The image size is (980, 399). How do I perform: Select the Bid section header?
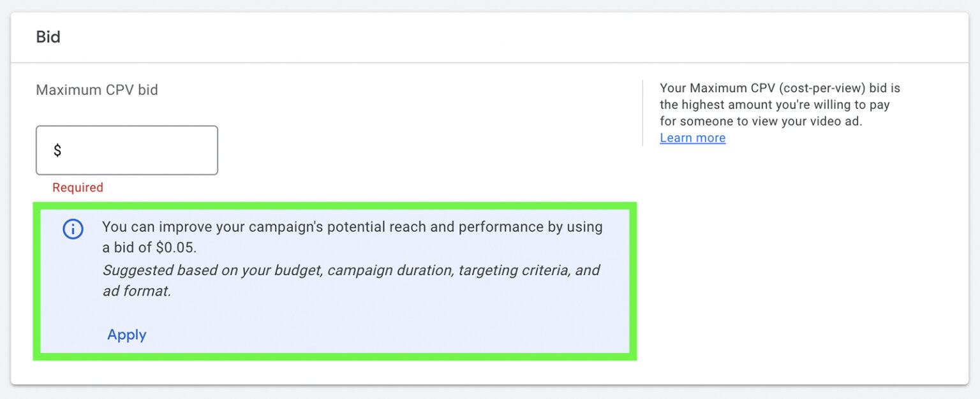47,36
